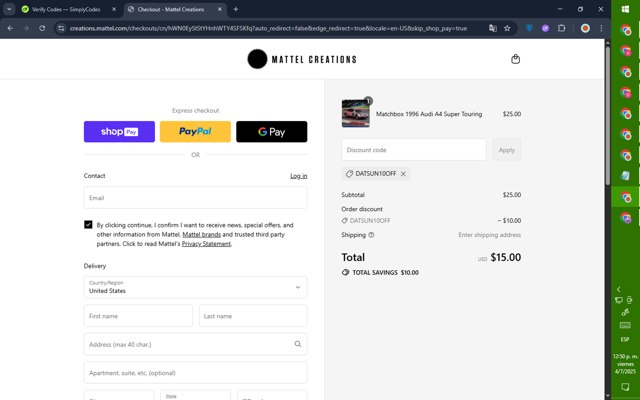The width and height of the screenshot is (640, 400).
Task: Open the Chrome profile avatar
Action: 585,28
